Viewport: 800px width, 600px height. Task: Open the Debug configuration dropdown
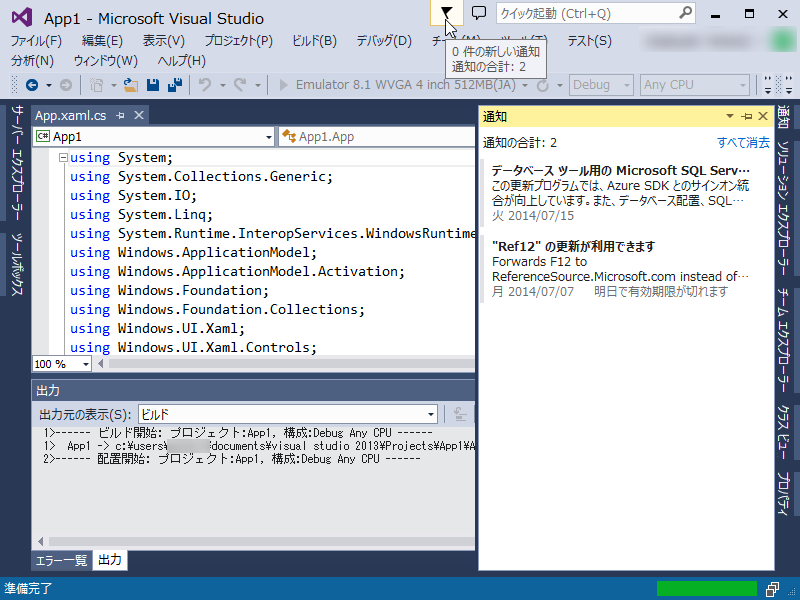[x=602, y=85]
